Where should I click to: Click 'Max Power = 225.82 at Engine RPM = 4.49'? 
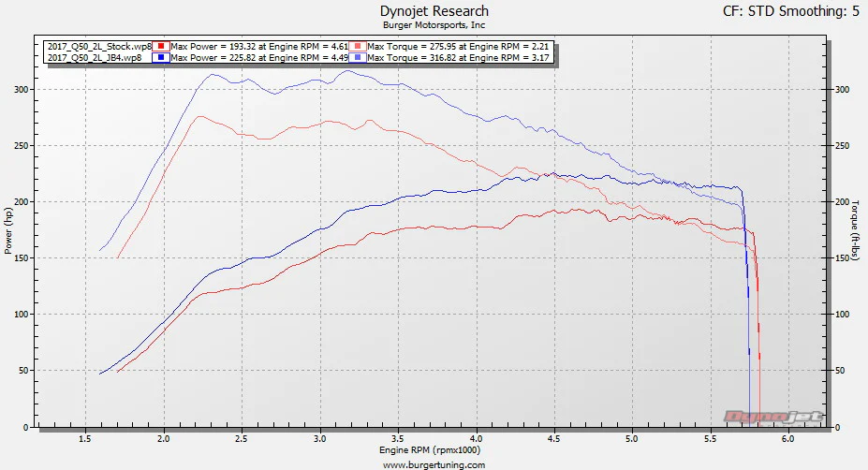(259, 57)
